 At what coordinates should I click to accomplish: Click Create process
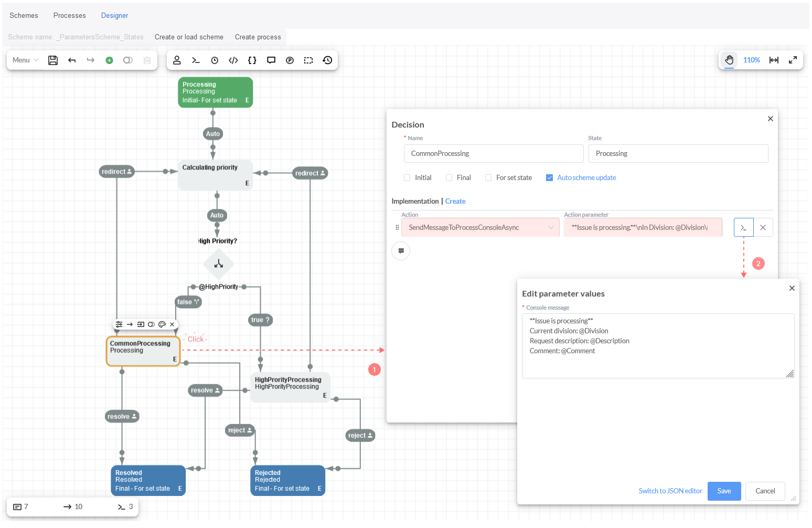tap(258, 37)
